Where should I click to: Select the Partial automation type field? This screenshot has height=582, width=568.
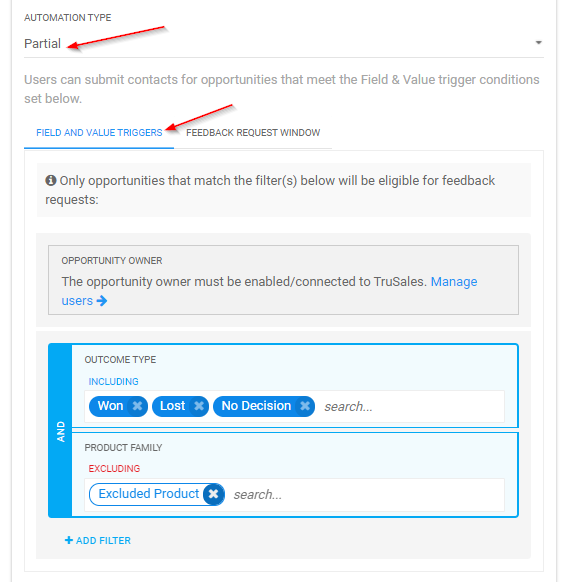(284, 44)
